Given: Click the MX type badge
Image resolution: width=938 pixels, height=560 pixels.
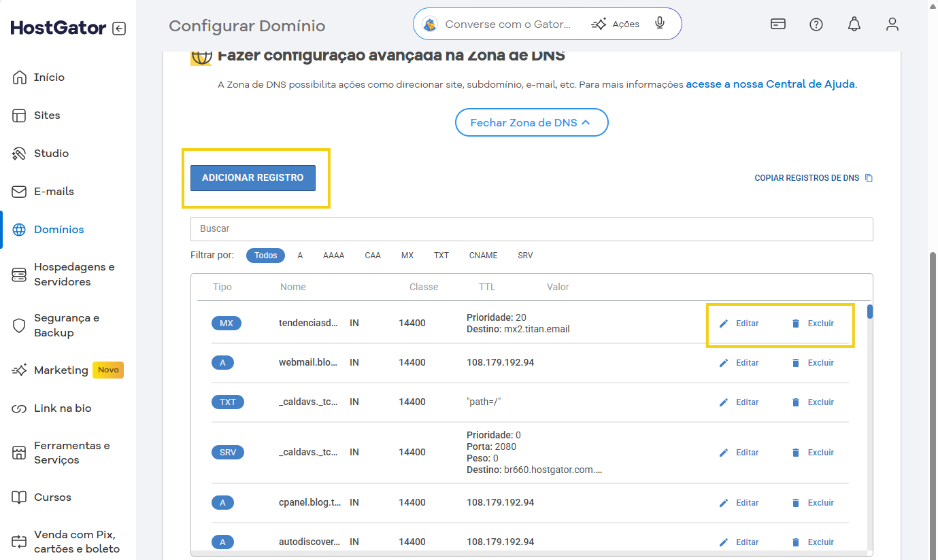Looking at the screenshot, I should (x=227, y=323).
